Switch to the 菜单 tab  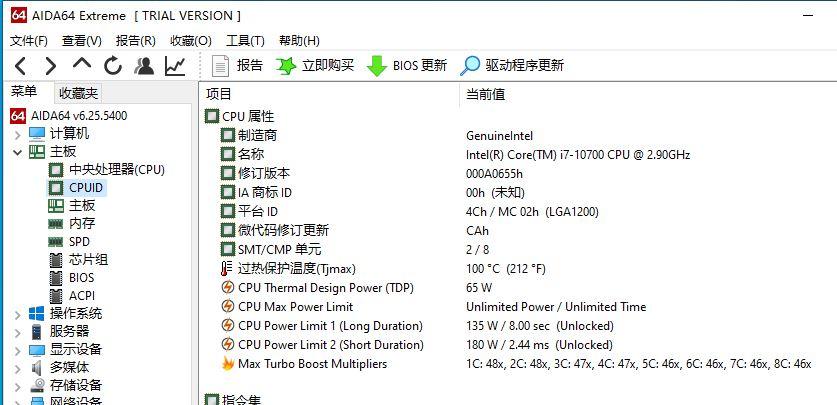(24, 92)
